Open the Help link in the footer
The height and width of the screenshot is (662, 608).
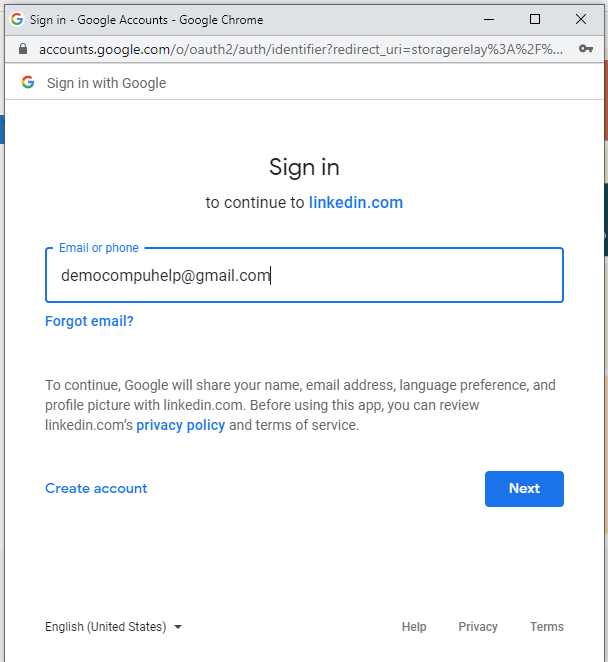(414, 627)
